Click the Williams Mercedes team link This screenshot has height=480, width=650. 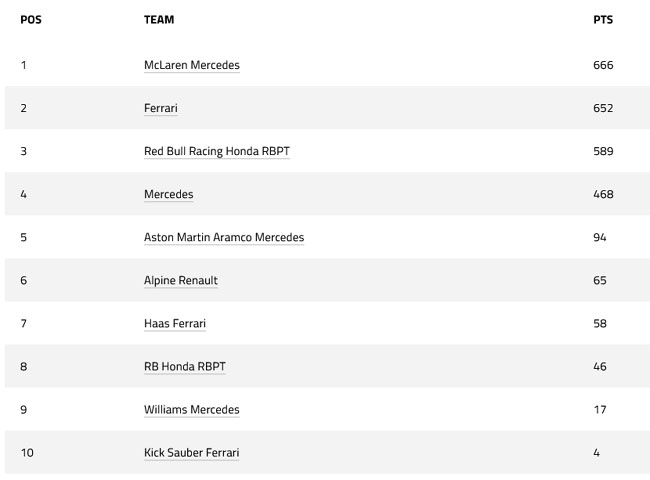pyautogui.click(x=192, y=410)
